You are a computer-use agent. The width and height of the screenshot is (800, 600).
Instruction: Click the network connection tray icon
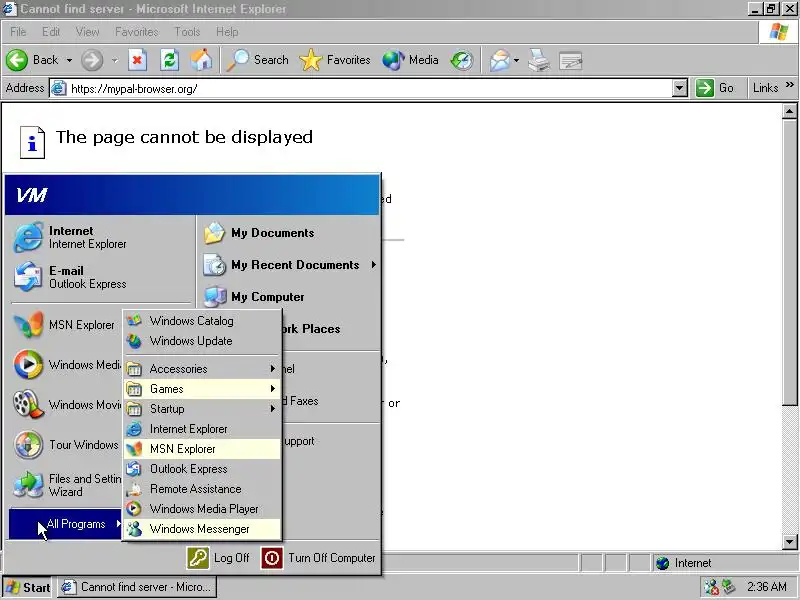(729, 587)
